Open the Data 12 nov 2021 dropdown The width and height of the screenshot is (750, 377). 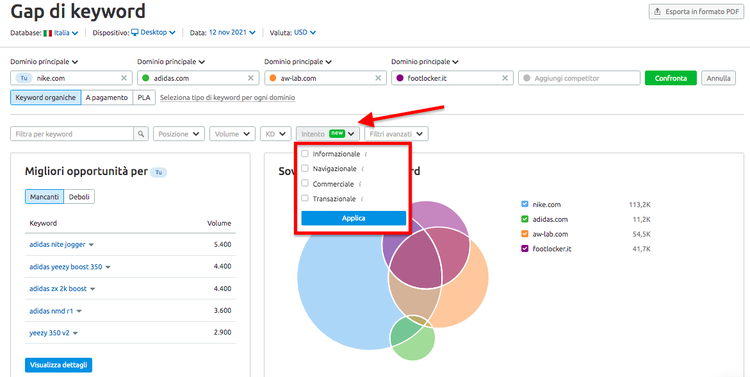(232, 33)
